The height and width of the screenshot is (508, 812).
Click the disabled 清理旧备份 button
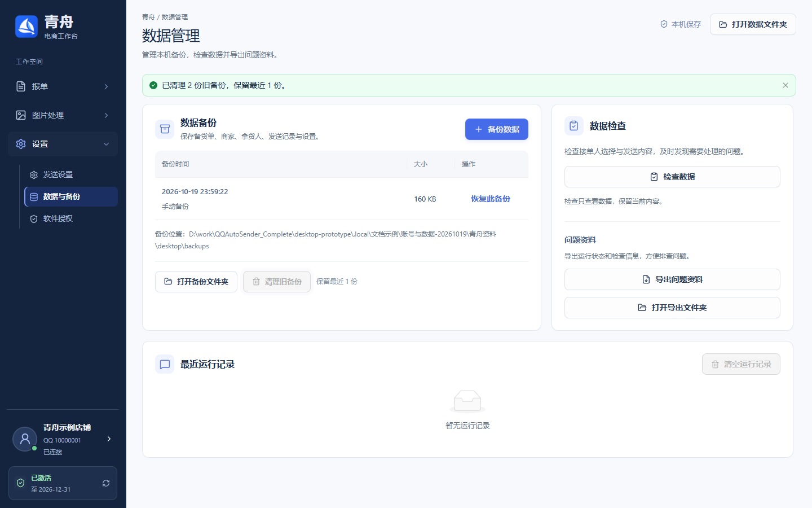pyautogui.click(x=277, y=282)
